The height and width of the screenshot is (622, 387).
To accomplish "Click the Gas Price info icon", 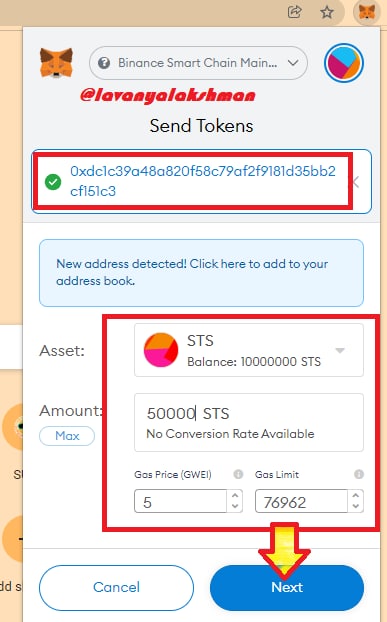I will (x=238, y=474).
